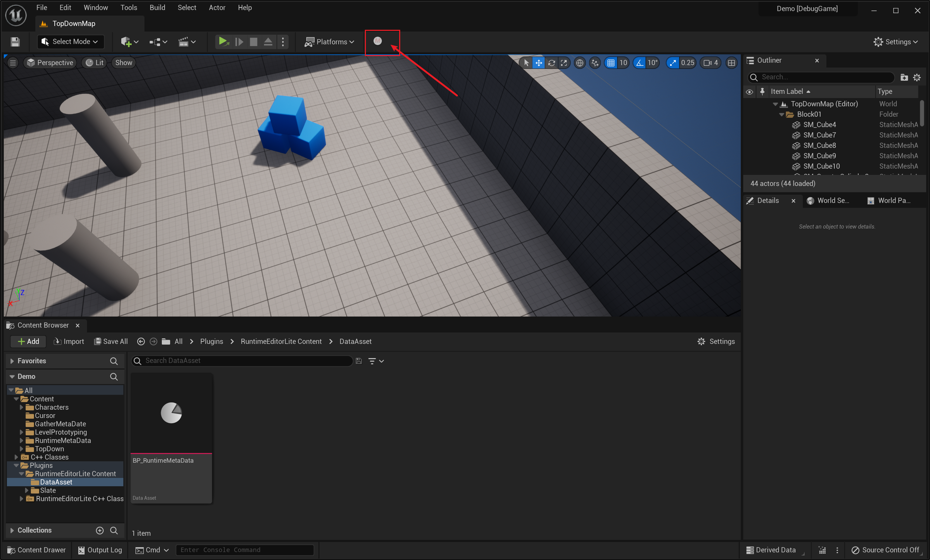Open the Platforms menu
The image size is (930, 560).
(x=329, y=42)
